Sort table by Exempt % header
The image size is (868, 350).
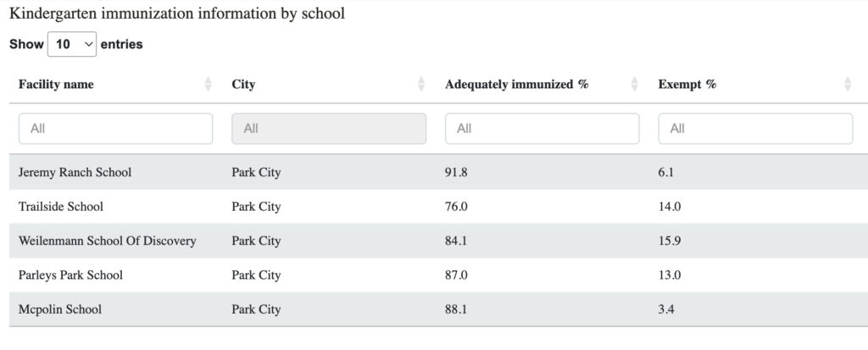pyautogui.click(x=687, y=84)
